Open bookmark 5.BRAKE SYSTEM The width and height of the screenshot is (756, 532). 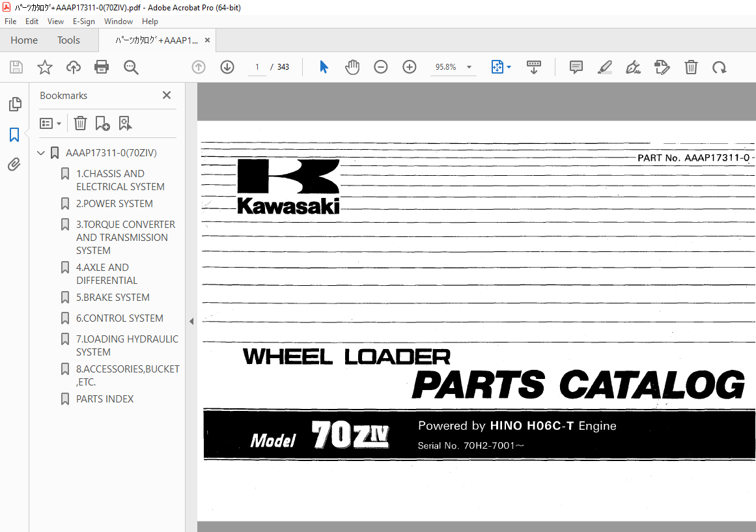(x=113, y=297)
